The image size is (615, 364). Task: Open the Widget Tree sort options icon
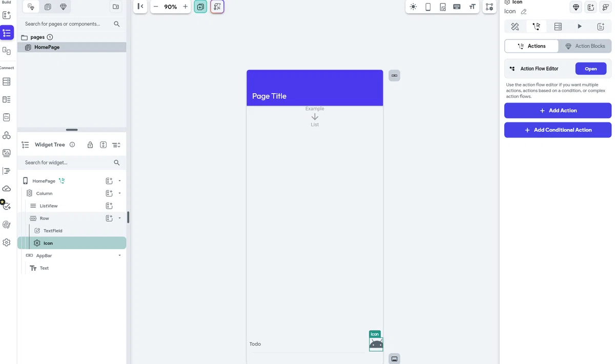click(116, 145)
